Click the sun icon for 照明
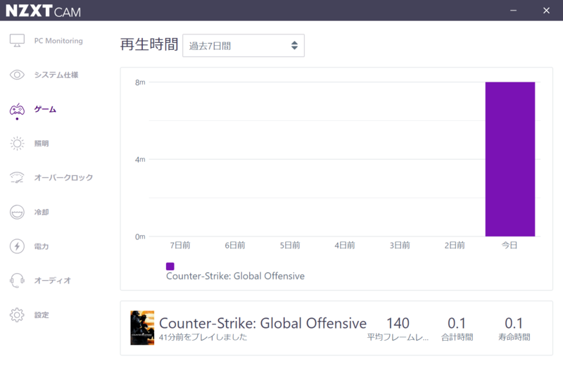This screenshot has width=563, height=392. [x=17, y=144]
